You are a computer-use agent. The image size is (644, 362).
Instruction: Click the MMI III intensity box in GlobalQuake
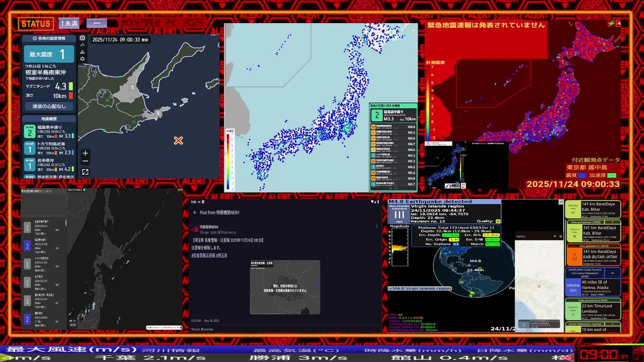pos(399,214)
